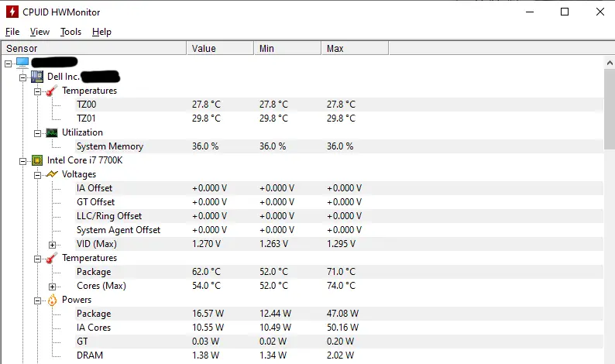
Task: Select the Package row under Temperatures
Action: click(339, 272)
